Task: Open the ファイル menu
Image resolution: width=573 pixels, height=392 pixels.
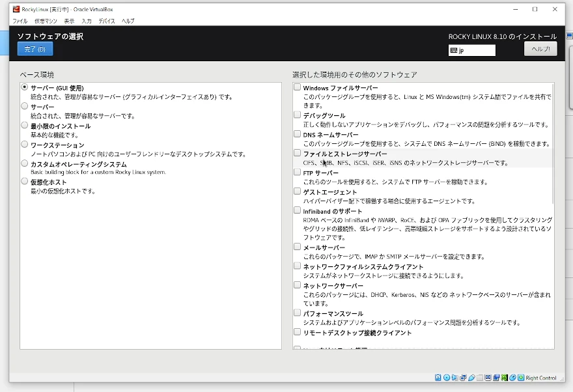Action: click(20, 21)
